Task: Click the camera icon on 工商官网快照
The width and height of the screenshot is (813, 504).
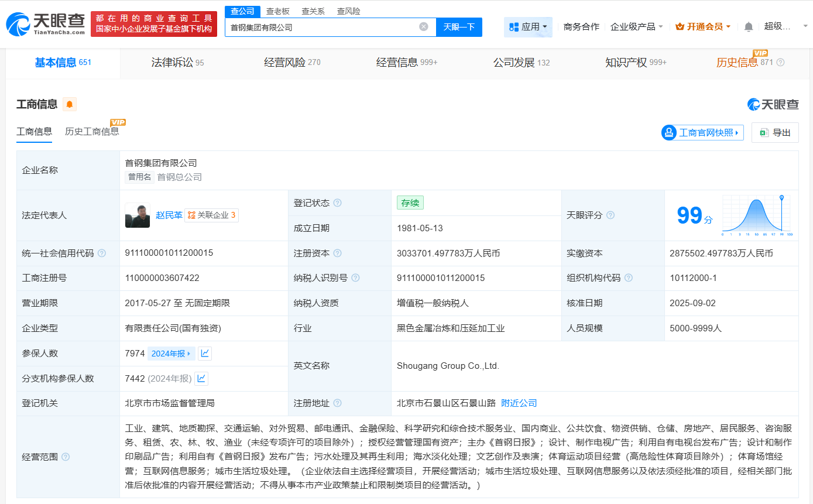Action: (x=668, y=132)
